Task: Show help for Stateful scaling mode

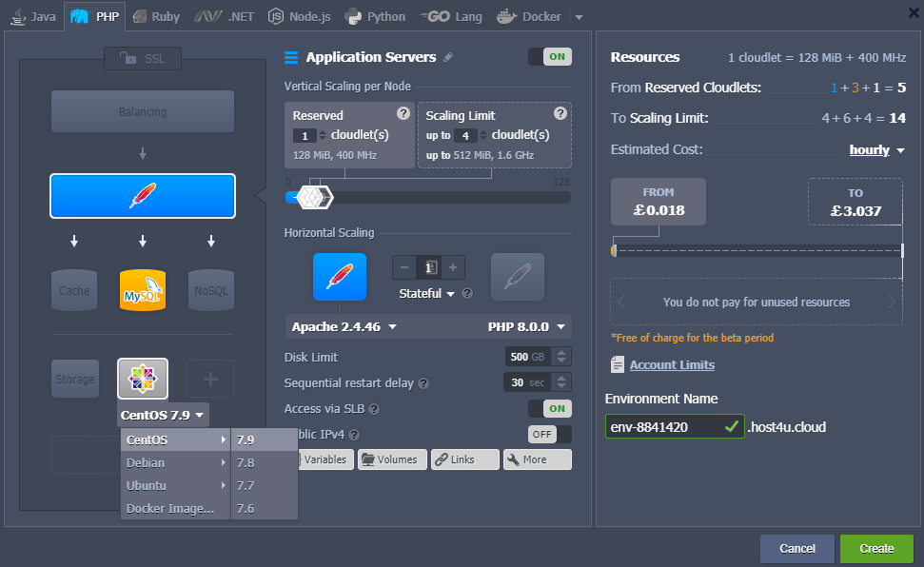Action: pos(467,293)
